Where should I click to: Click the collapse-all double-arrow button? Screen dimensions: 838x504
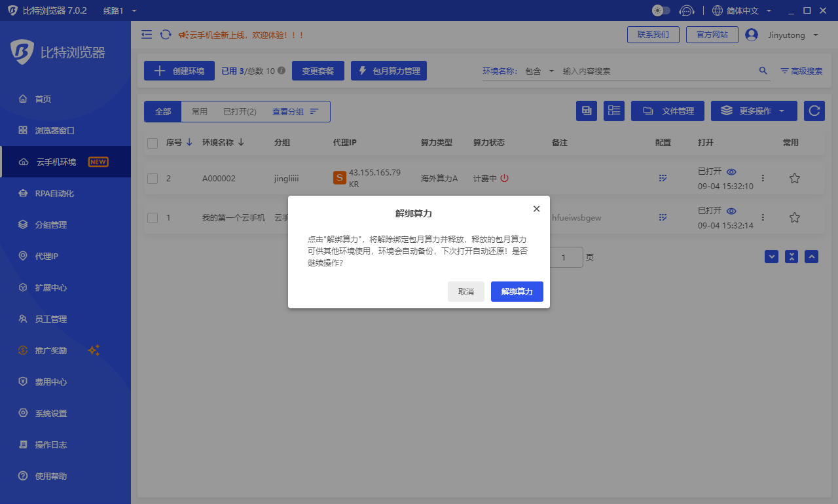click(792, 257)
